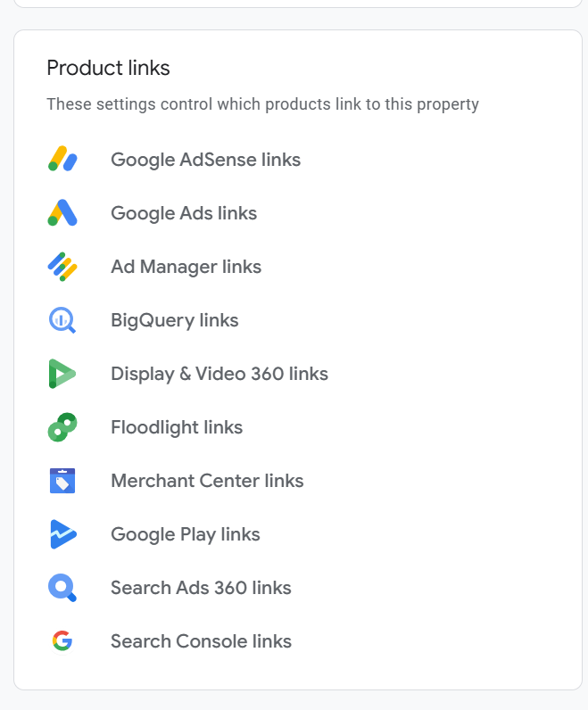
Task: Click the Google Ads logo icon
Action: (62, 212)
